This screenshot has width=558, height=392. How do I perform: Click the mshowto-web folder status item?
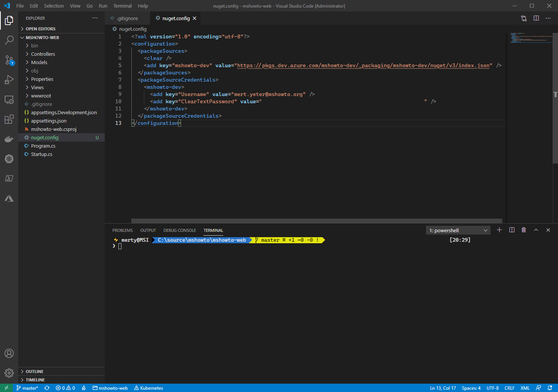[x=110, y=388]
